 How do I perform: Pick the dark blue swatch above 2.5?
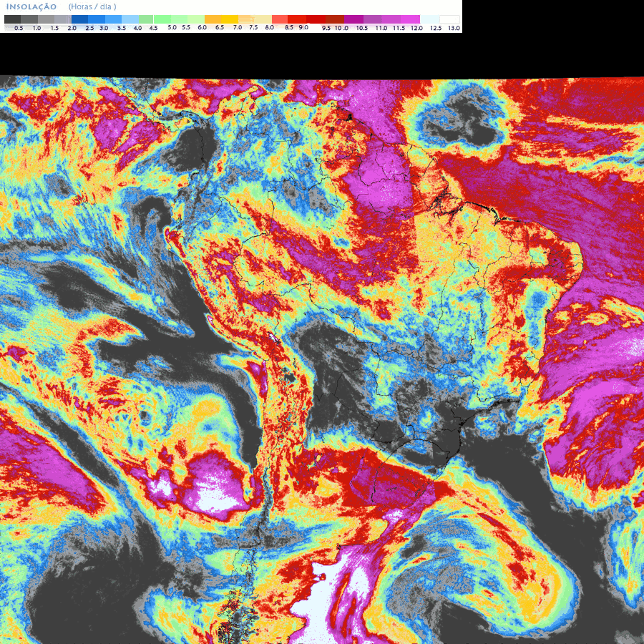(x=79, y=19)
